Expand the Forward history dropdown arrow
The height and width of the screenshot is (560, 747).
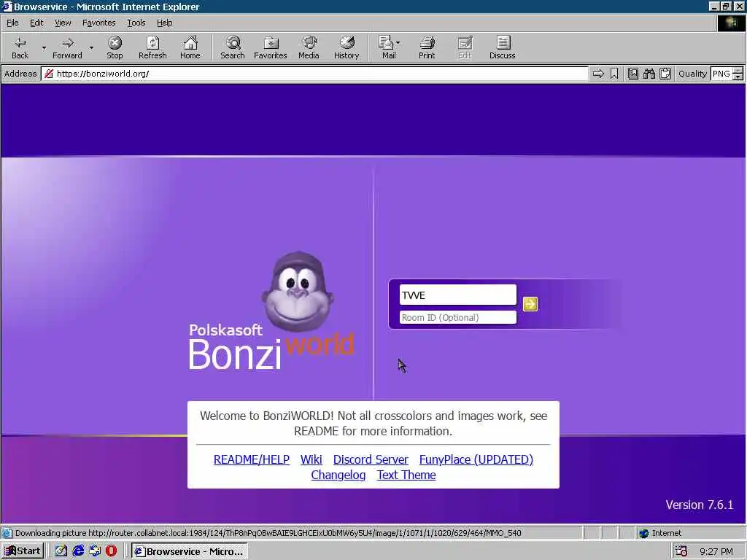click(x=91, y=47)
